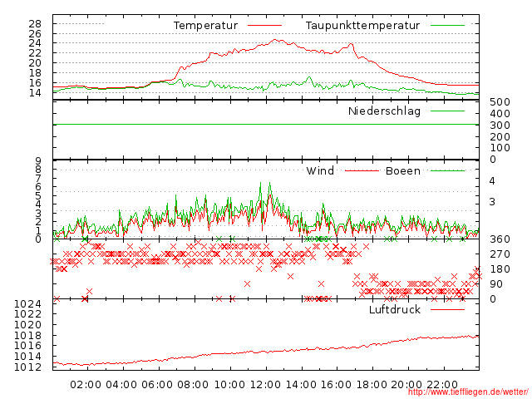Click the red Temperatur legend line sample
This screenshot has width=532, height=399.
click(x=264, y=26)
